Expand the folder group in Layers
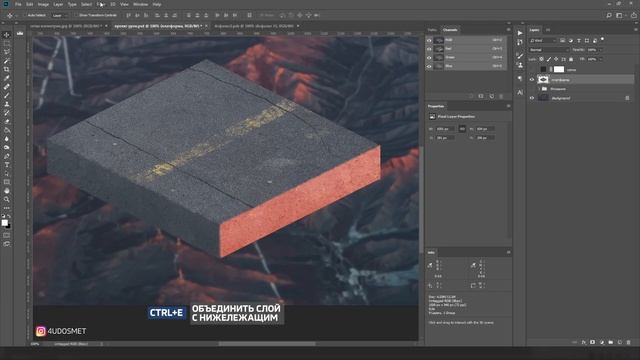The width and height of the screenshot is (640, 360). [x=539, y=89]
